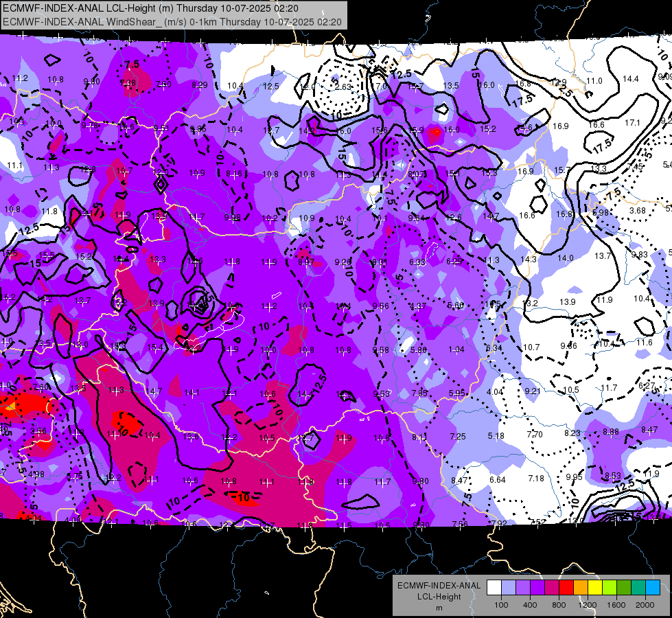Click the map grid value 3.56
The height and width of the screenshot is (618, 672).
38,431
